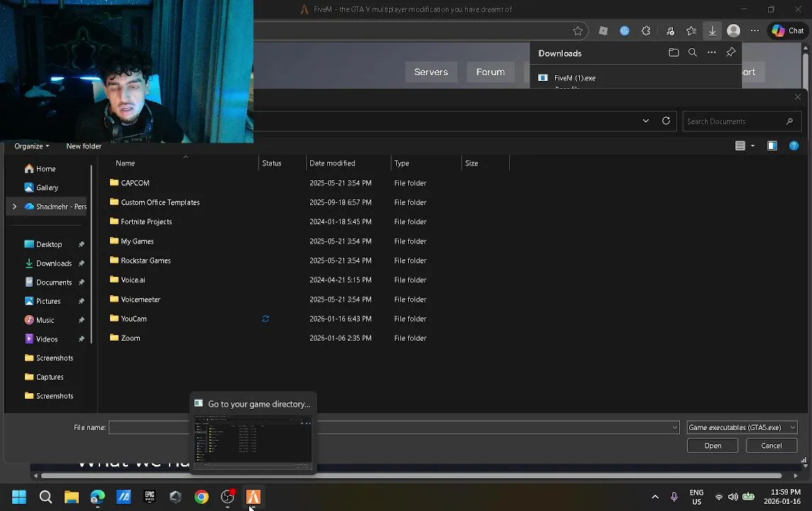Screen dimensions: 812x511
Task: Open Game executables file type dropdown
Action: (x=742, y=427)
